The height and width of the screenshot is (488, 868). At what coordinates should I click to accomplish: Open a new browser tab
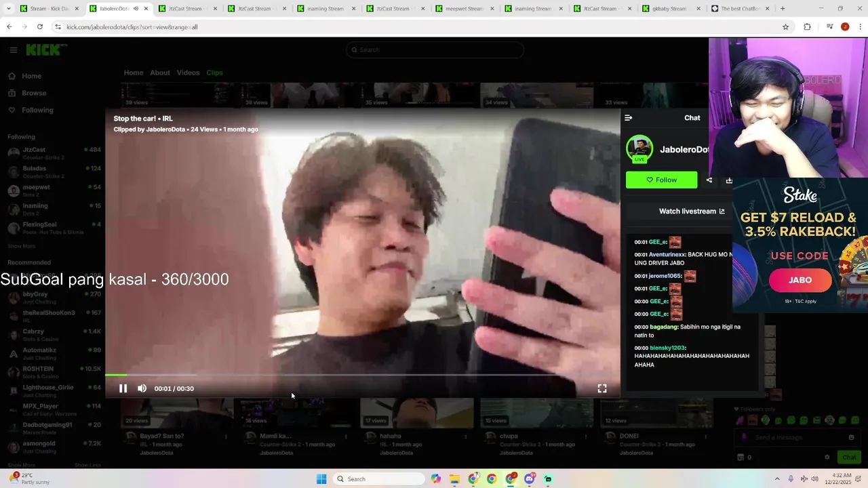(783, 9)
